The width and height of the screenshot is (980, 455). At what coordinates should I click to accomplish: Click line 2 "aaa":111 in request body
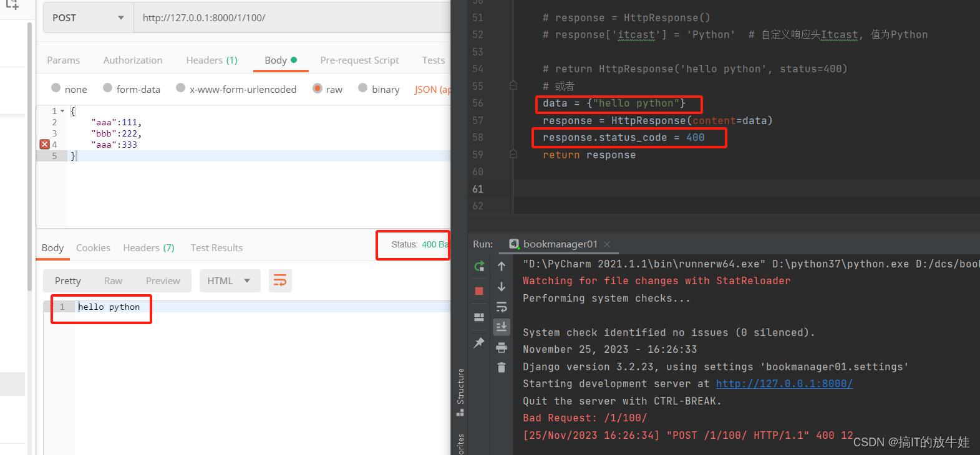point(116,122)
